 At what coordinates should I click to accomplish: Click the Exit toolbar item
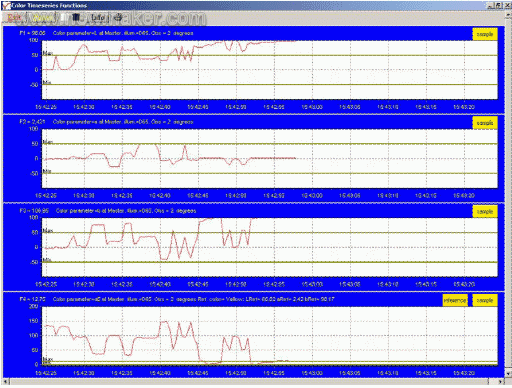(x=14, y=17)
